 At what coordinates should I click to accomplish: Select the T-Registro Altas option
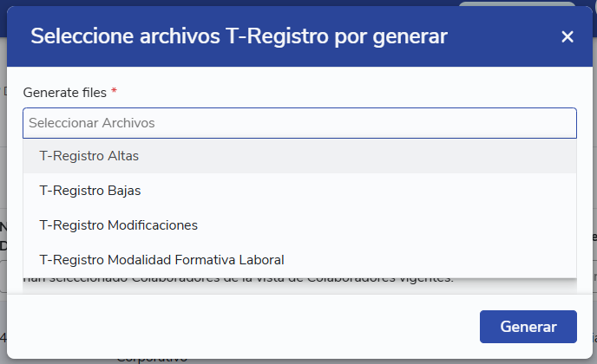point(299,156)
